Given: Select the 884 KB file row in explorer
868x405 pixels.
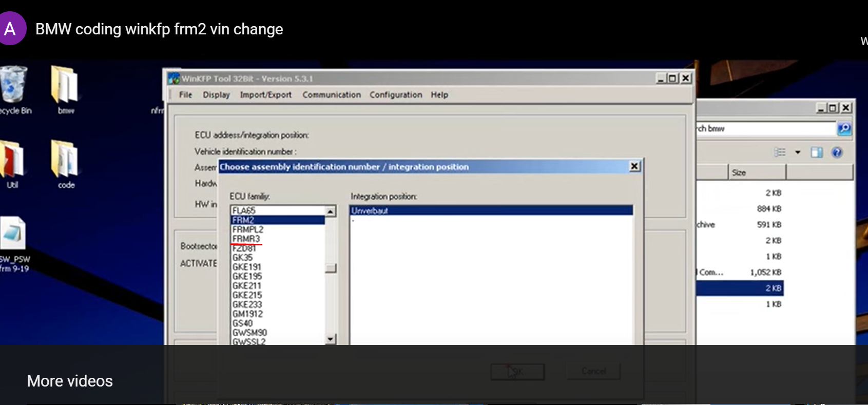Looking at the screenshot, I should click(740, 209).
